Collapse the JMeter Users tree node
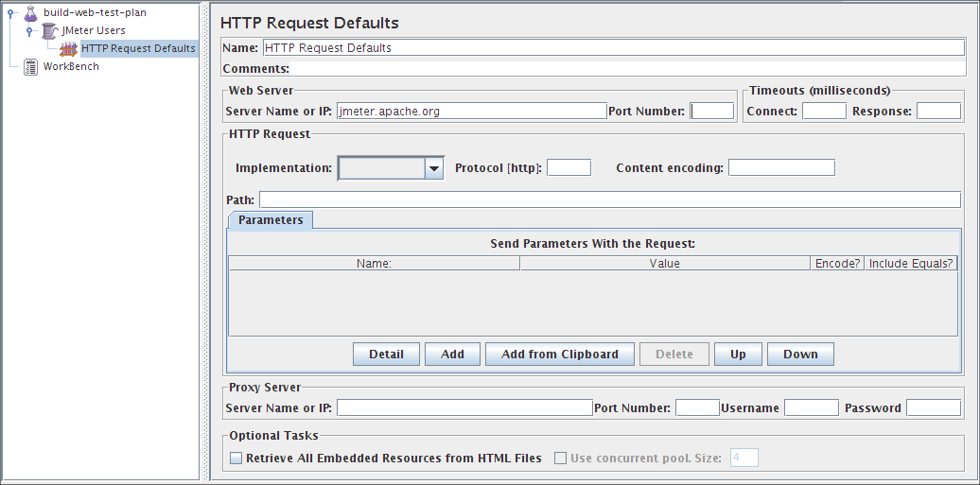This screenshot has width=980, height=485. pyautogui.click(x=29, y=31)
